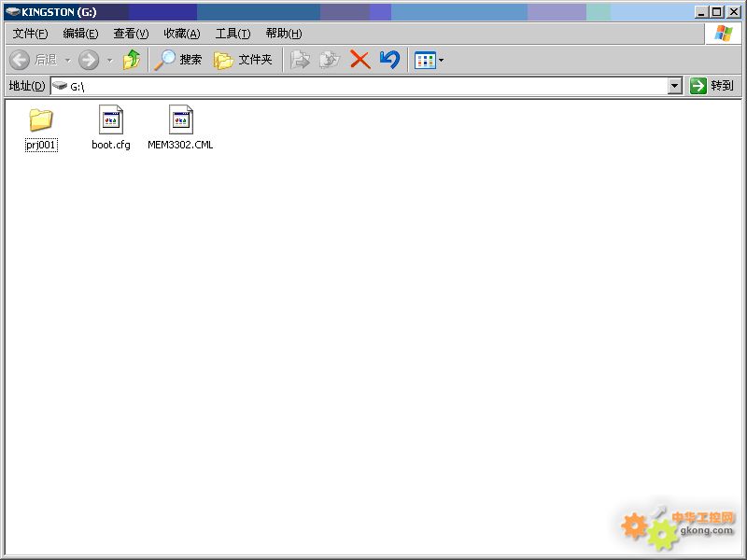Open the Search (搜索) pane
The width and height of the screenshot is (747, 560).
[x=178, y=60]
